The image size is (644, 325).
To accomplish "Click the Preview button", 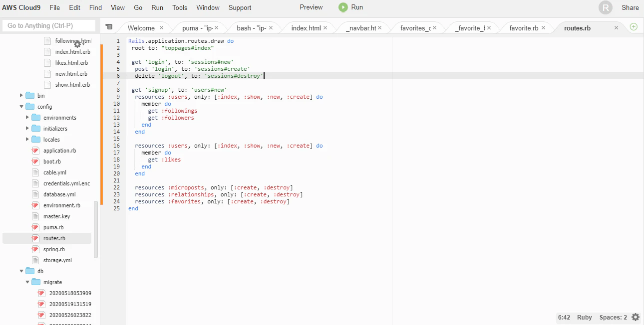I will 311,7.
